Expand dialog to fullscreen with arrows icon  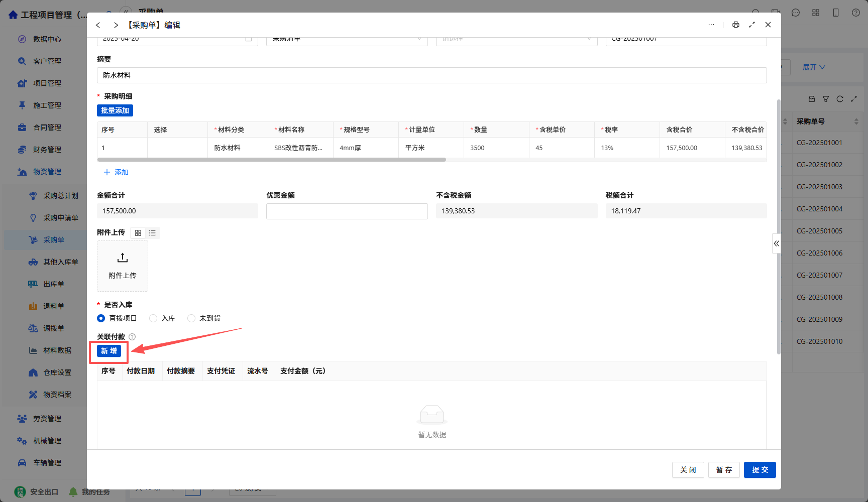click(x=752, y=25)
